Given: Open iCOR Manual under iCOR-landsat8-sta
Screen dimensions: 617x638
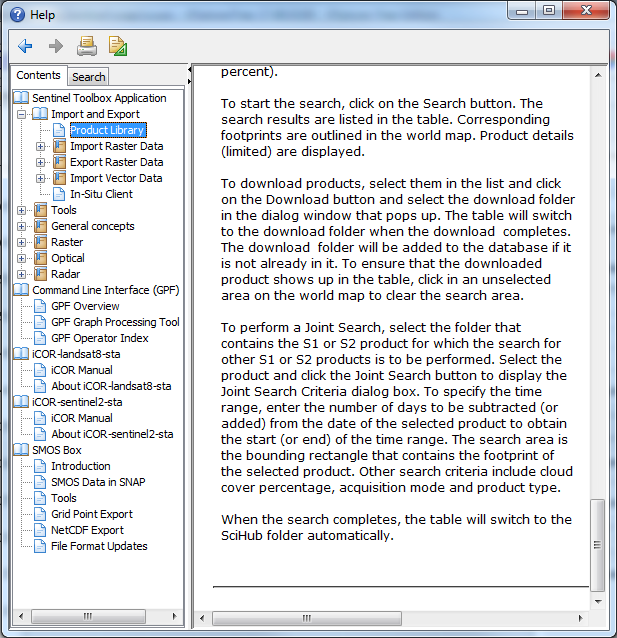Looking at the screenshot, I should [x=82, y=370].
